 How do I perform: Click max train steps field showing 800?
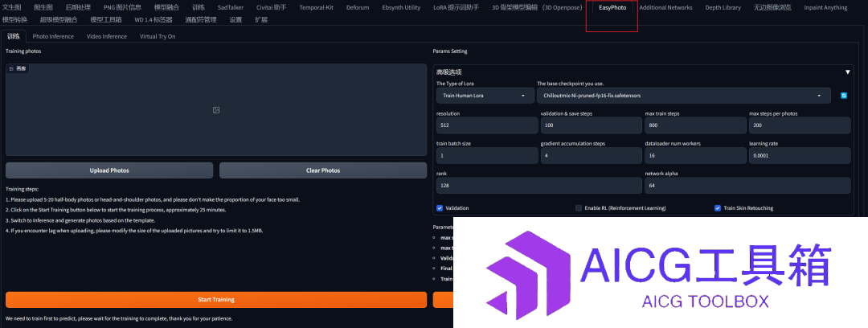click(x=695, y=125)
